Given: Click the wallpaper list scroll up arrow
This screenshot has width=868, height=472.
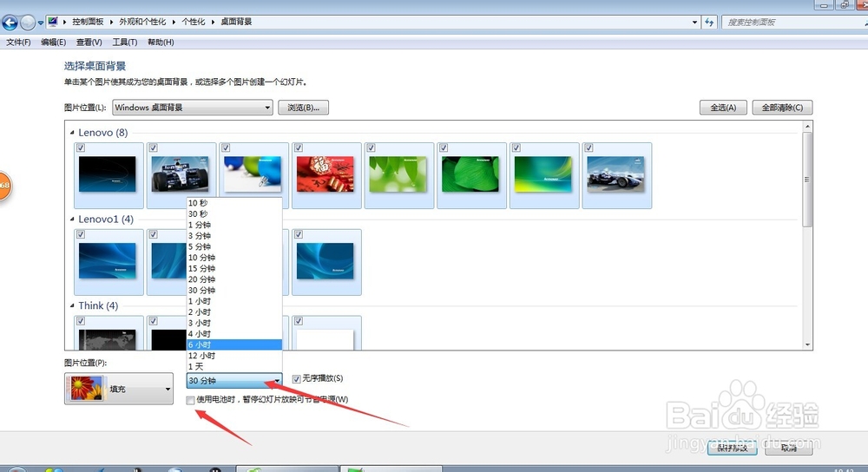Looking at the screenshot, I should [807, 127].
